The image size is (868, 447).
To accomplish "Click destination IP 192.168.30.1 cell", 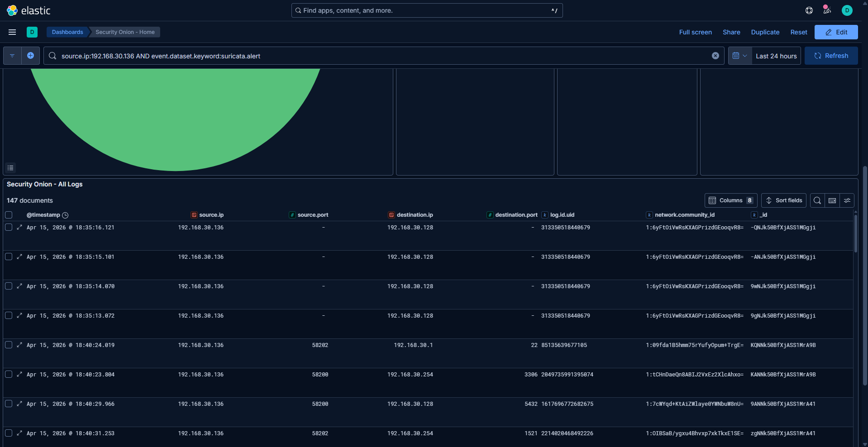I will coord(413,345).
